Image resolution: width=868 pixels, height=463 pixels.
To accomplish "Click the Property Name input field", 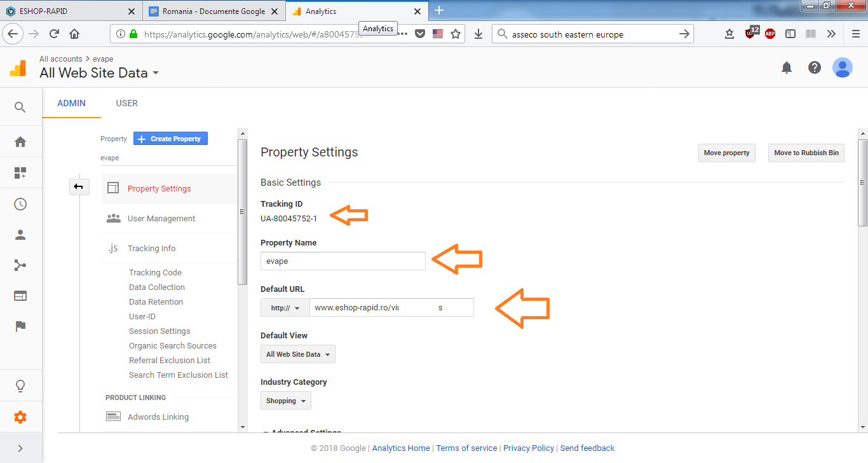I will (343, 261).
